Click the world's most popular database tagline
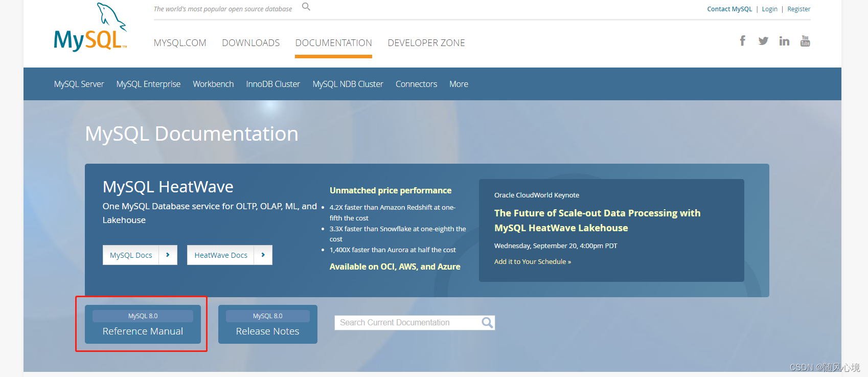The height and width of the screenshot is (377, 868). [x=223, y=9]
